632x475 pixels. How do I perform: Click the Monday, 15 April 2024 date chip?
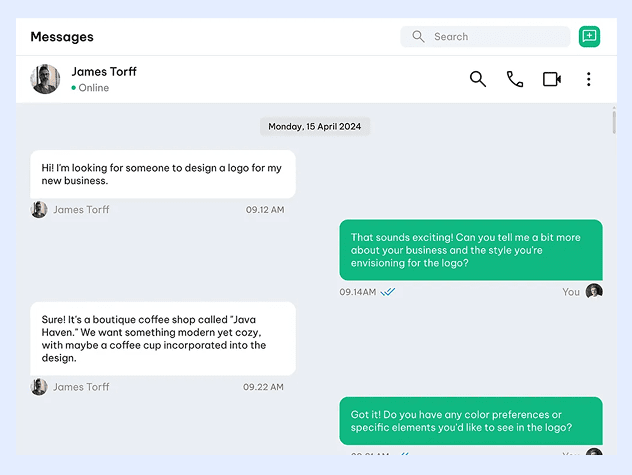(x=316, y=127)
